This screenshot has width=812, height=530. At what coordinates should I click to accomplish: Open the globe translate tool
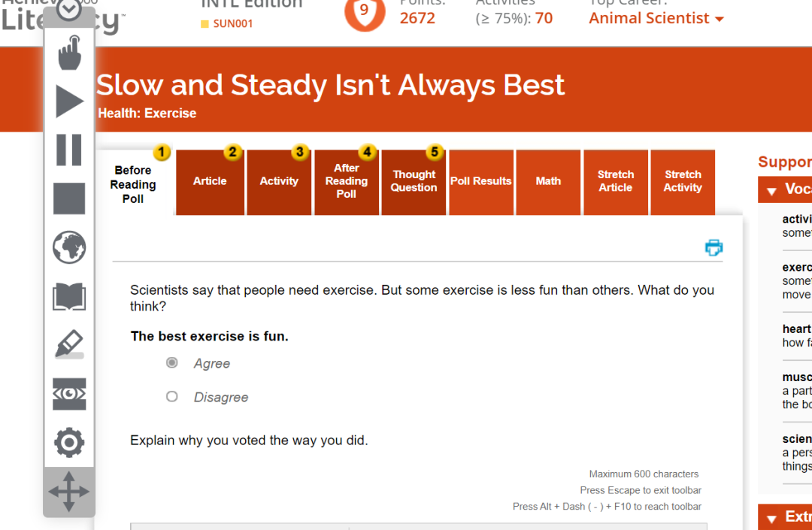69,247
